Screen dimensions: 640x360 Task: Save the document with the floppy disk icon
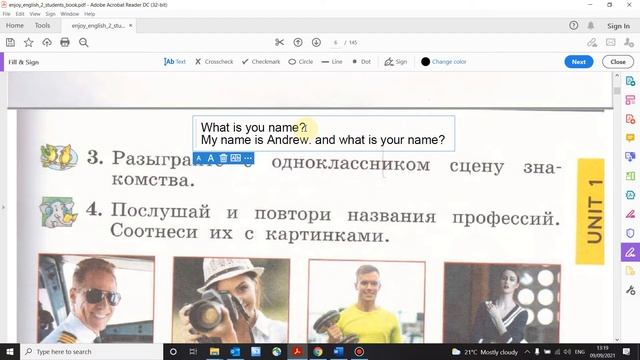click(11, 42)
